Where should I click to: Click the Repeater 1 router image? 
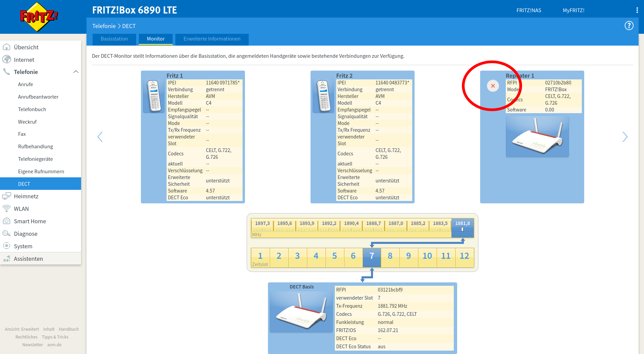[537, 136]
